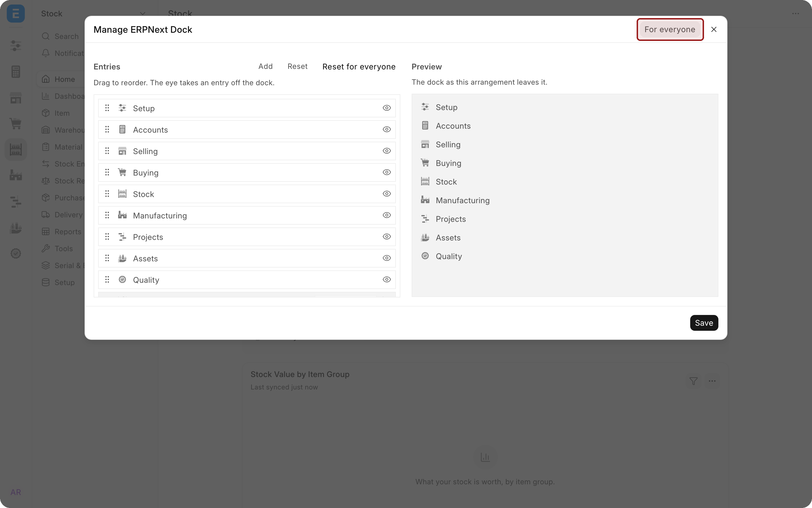Image resolution: width=812 pixels, height=508 pixels.
Task: Click the Selling storefront icon in Entries
Action: pos(122,151)
